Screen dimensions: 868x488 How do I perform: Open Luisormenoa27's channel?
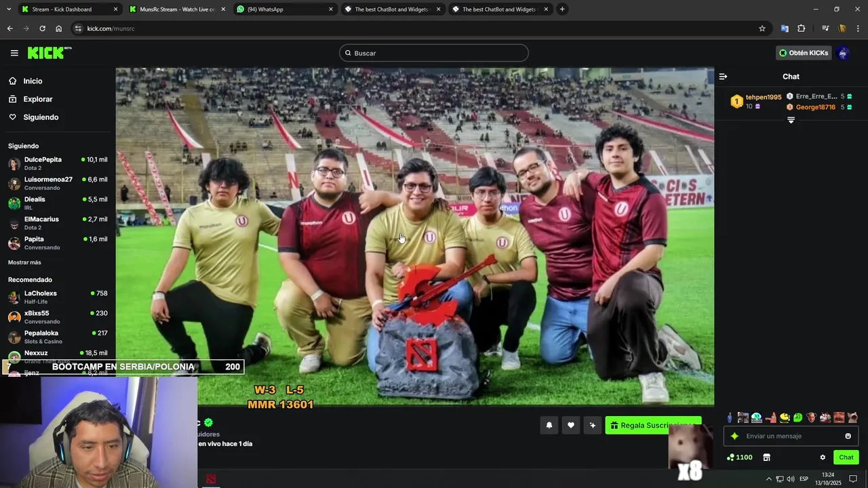click(58, 183)
